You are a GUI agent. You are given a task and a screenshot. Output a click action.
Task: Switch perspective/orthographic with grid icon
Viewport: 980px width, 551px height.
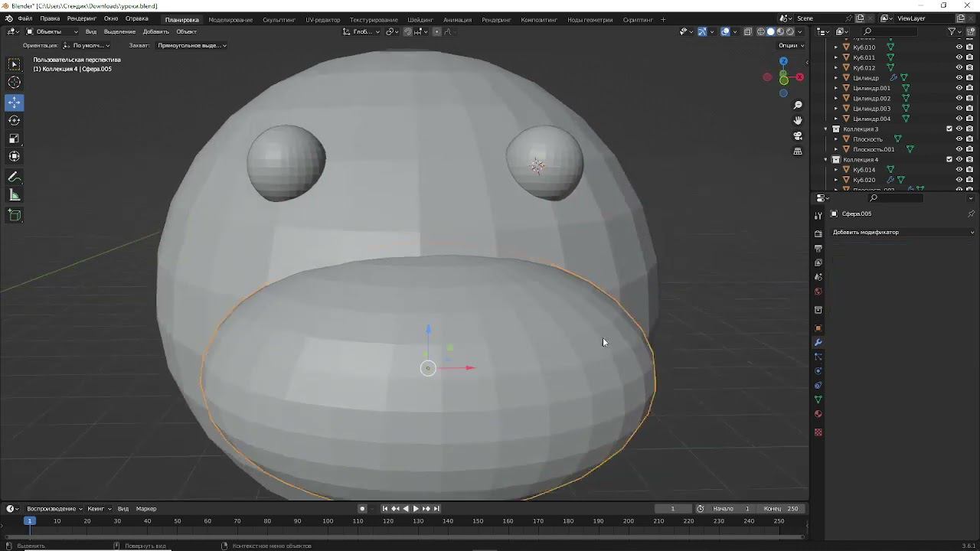point(798,152)
